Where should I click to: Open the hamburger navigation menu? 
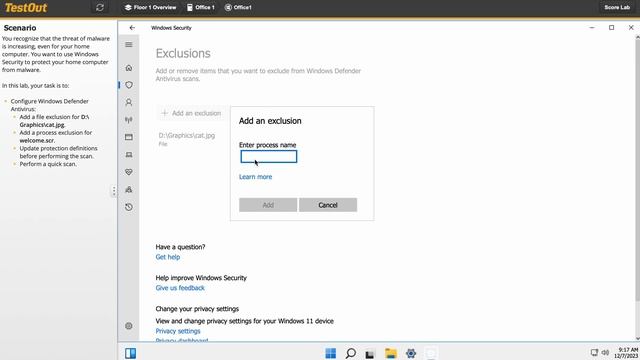tap(129, 44)
